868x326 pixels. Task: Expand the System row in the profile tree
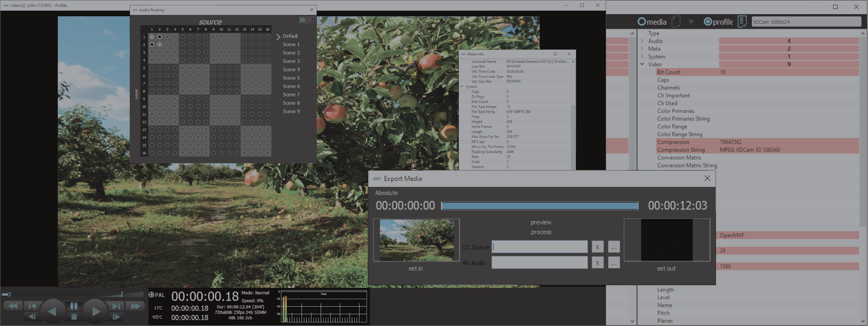pyautogui.click(x=642, y=57)
